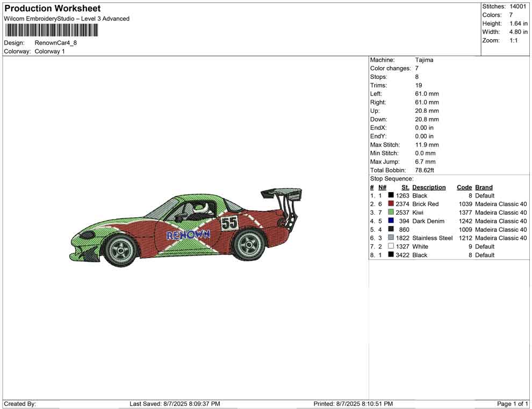Click the 'Stainless Steel' description text

click(432, 238)
